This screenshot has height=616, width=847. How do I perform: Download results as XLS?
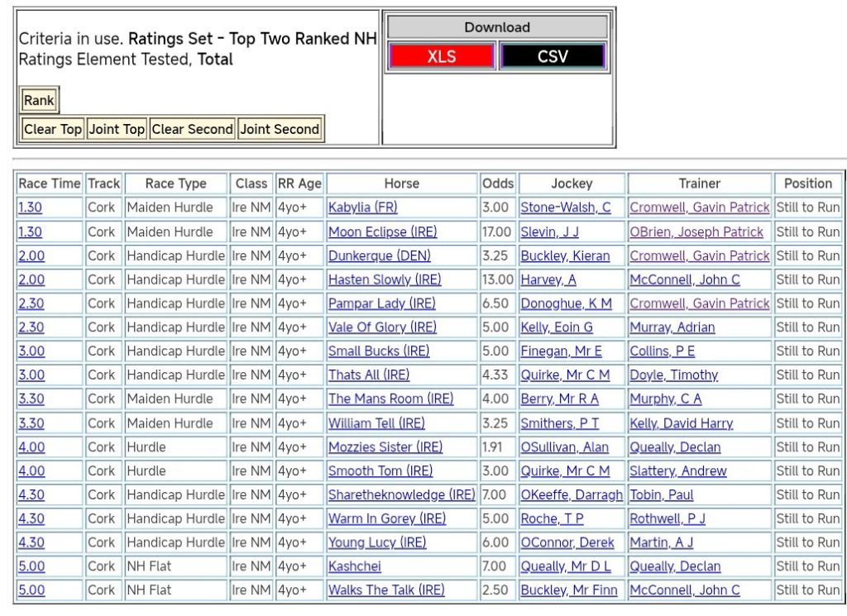tap(441, 56)
